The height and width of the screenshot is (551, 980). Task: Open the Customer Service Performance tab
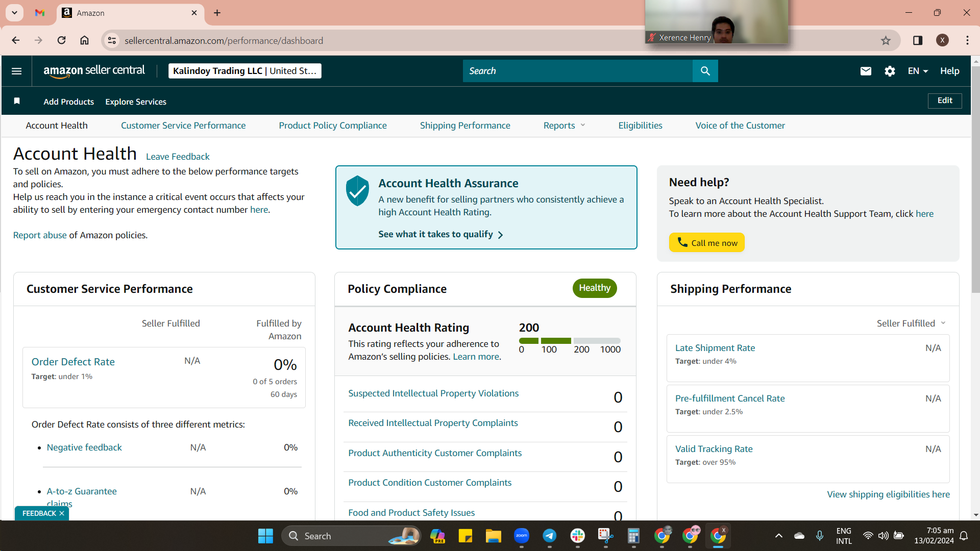click(x=183, y=126)
